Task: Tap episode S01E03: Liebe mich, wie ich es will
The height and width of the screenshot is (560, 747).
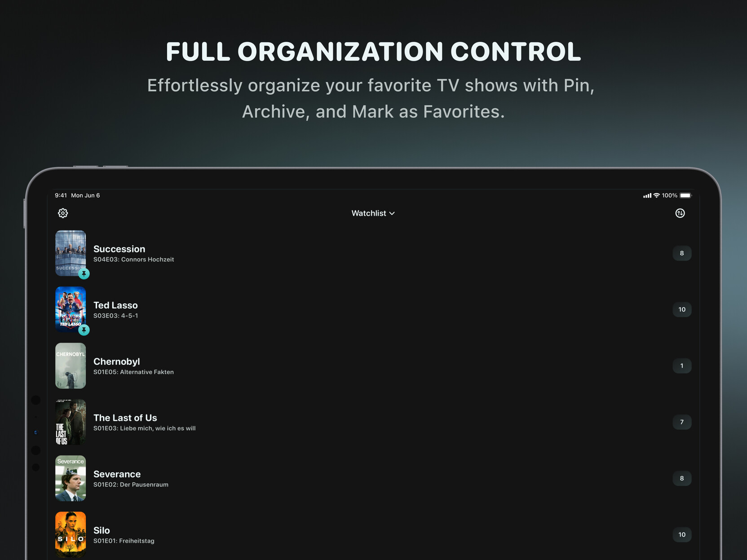Action: 144,428
